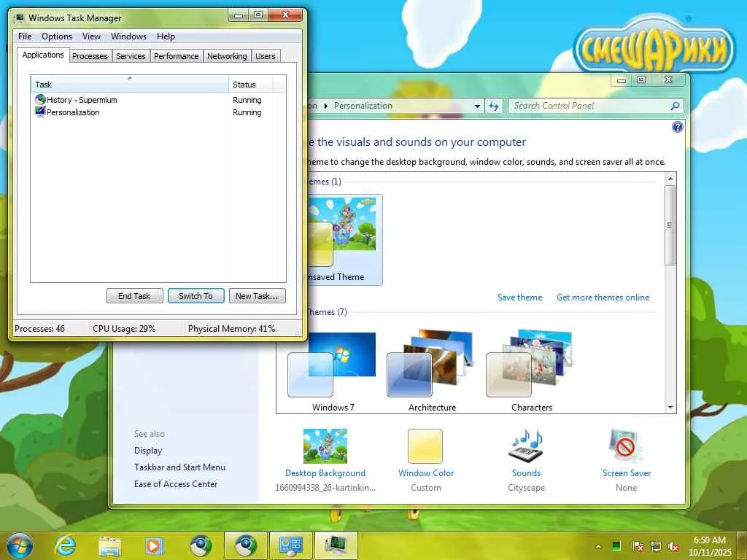747x560 pixels.
Task: Click themes list scroll up arrow
Action: (670, 179)
